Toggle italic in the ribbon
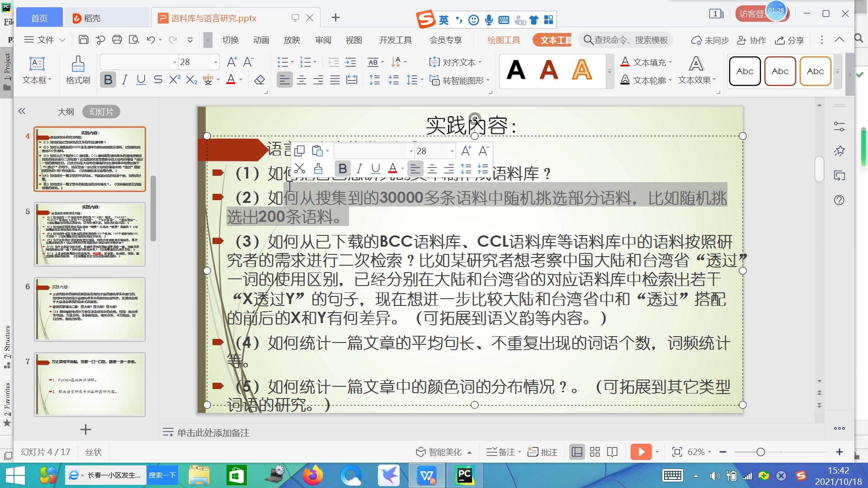 click(x=124, y=80)
